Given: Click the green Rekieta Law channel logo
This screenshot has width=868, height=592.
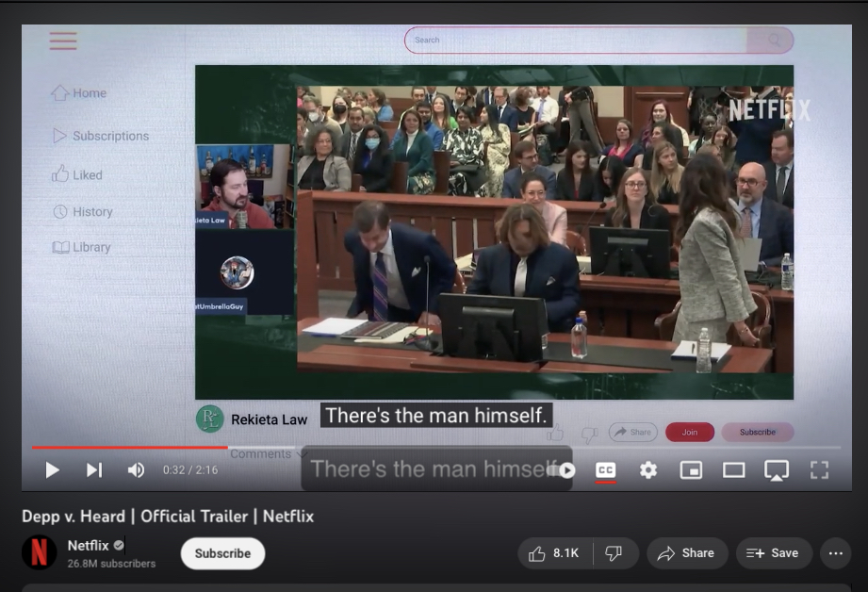Looking at the screenshot, I should coord(210,419).
